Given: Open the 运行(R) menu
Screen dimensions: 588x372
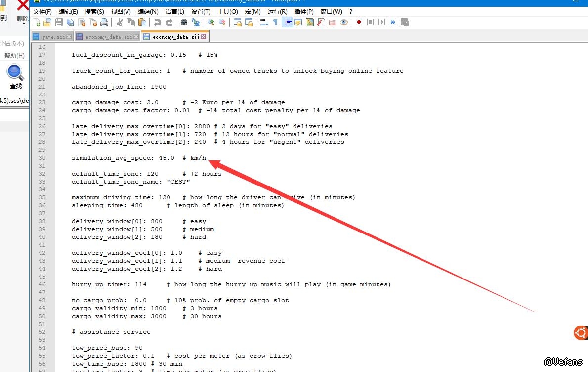Looking at the screenshot, I should click(278, 12).
